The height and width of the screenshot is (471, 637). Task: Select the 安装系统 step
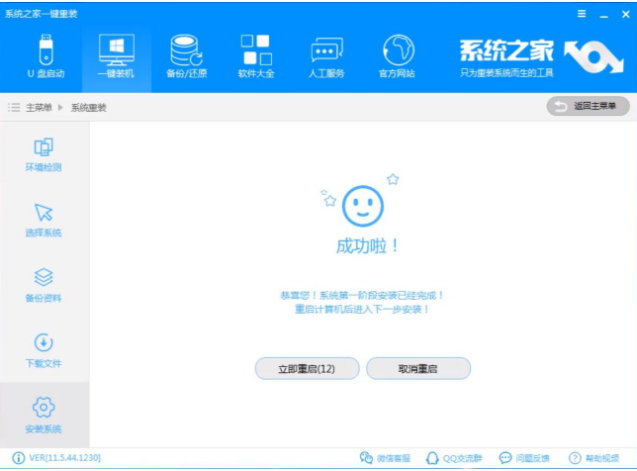click(43, 415)
